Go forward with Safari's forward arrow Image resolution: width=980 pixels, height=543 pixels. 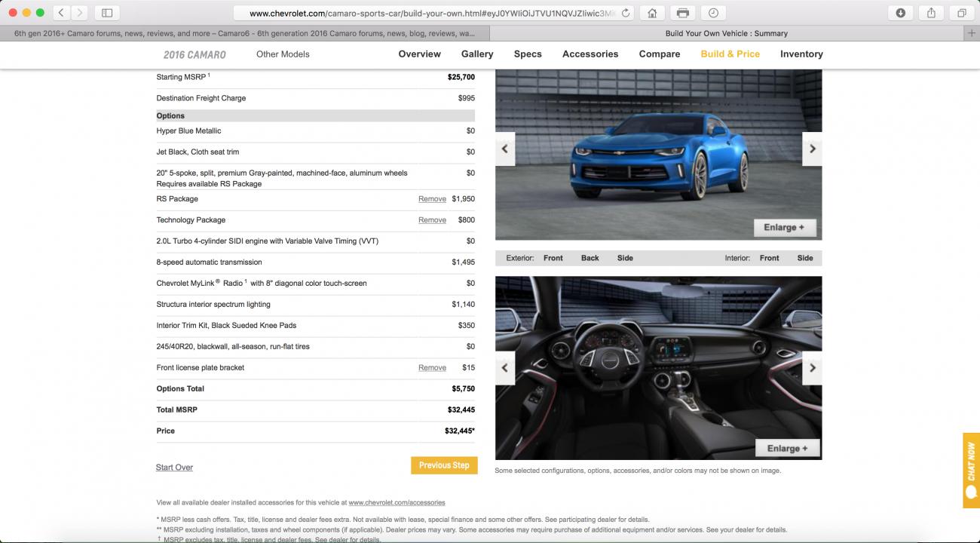click(x=79, y=13)
